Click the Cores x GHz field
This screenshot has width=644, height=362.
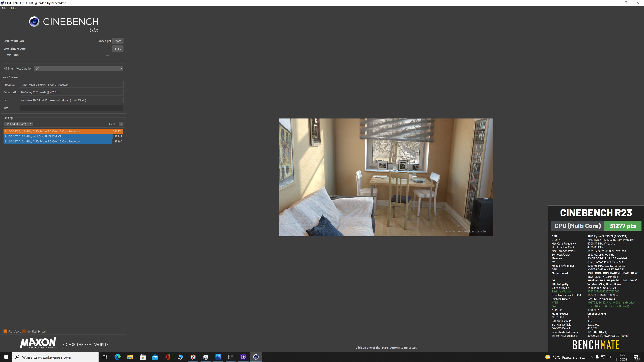(71, 93)
